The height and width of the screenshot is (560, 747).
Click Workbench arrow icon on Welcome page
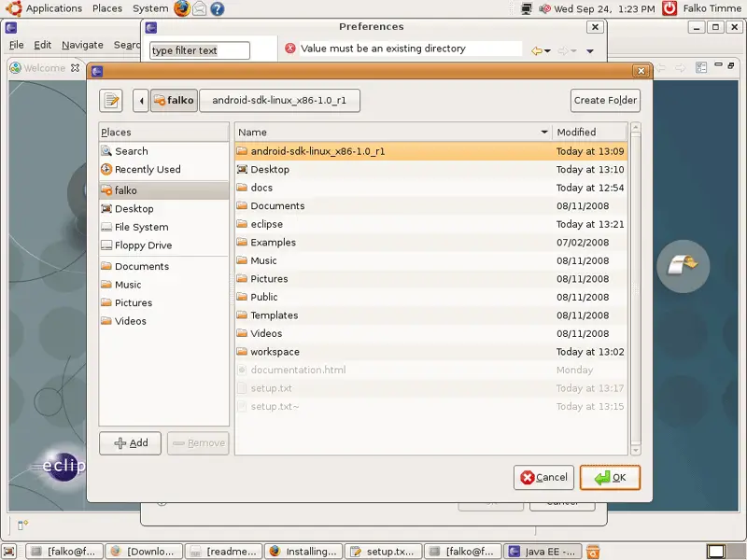(683, 266)
